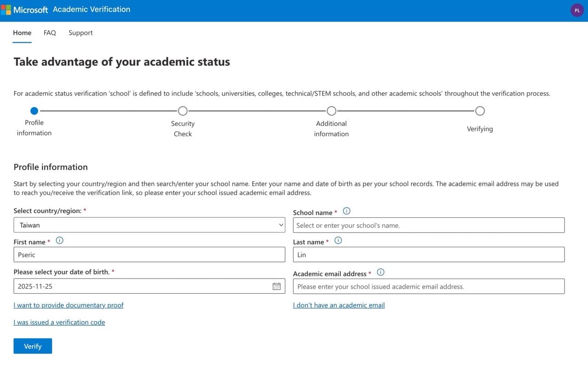Open the School name combo box
The width and height of the screenshot is (588, 376).
tap(429, 225)
